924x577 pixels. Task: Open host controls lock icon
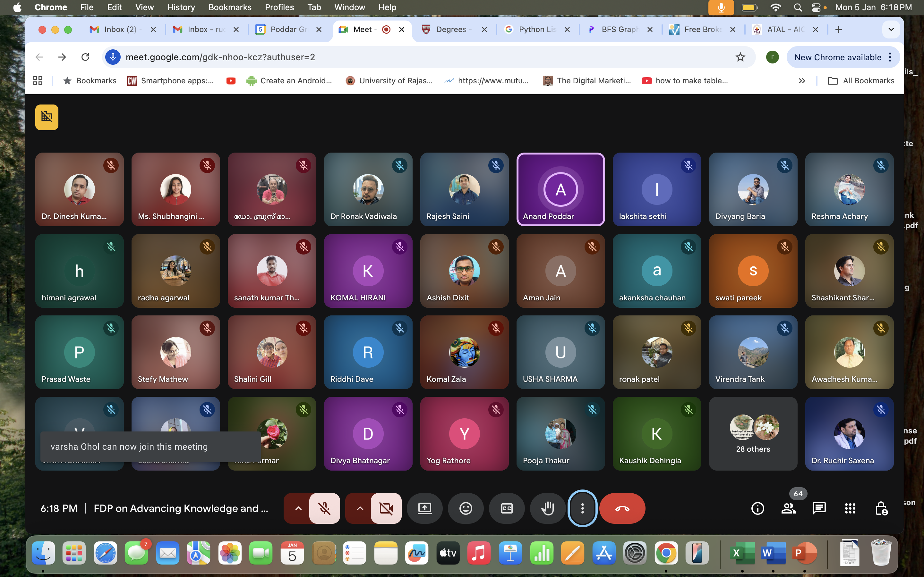tap(881, 508)
